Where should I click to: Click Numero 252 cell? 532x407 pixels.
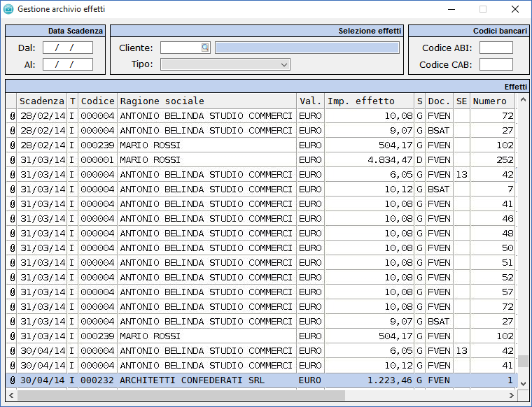tap(493, 159)
